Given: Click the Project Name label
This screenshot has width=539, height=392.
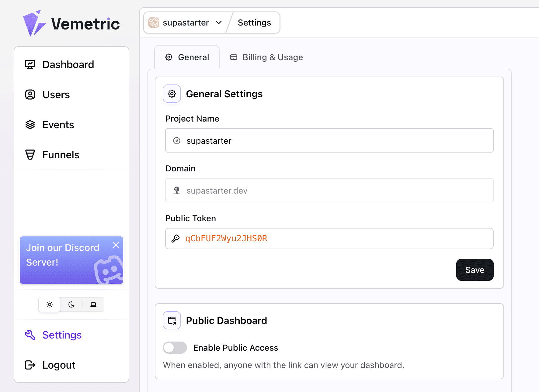Looking at the screenshot, I should click(192, 119).
